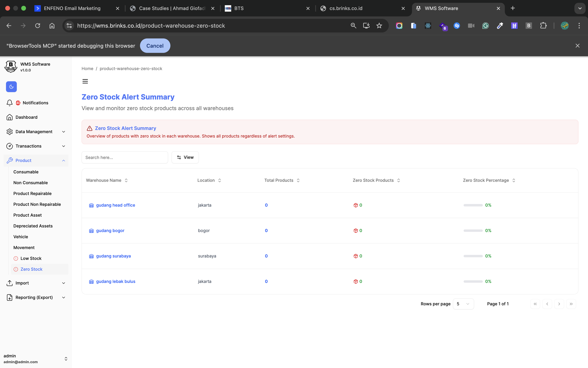Click the View columns button

(x=185, y=157)
